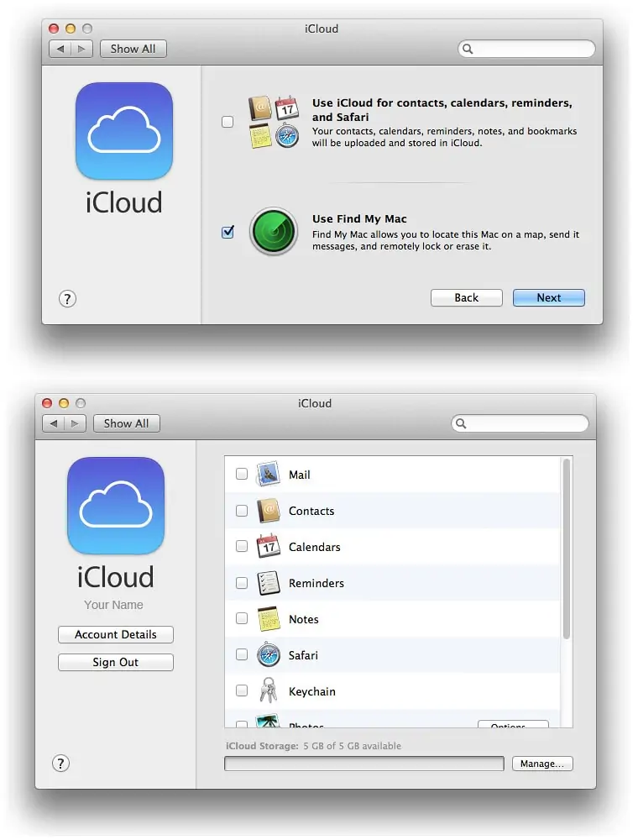Click the Calendars icon in the list
638x840 pixels.
click(268, 547)
